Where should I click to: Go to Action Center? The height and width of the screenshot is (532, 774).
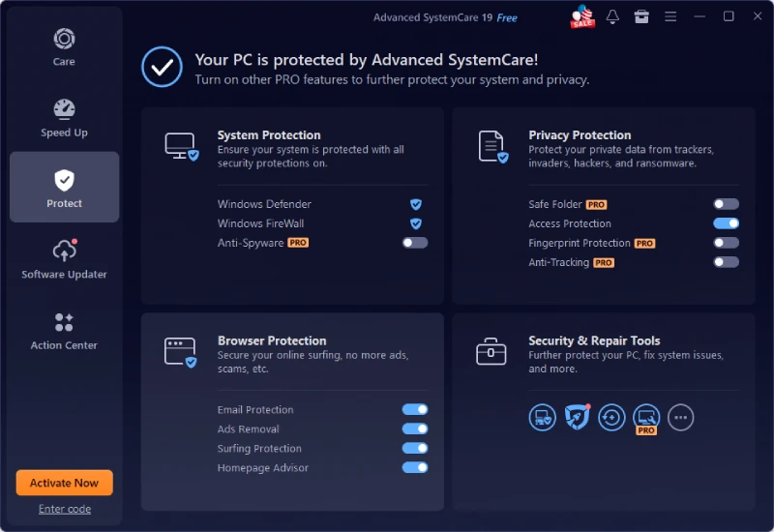coord(64,331)
